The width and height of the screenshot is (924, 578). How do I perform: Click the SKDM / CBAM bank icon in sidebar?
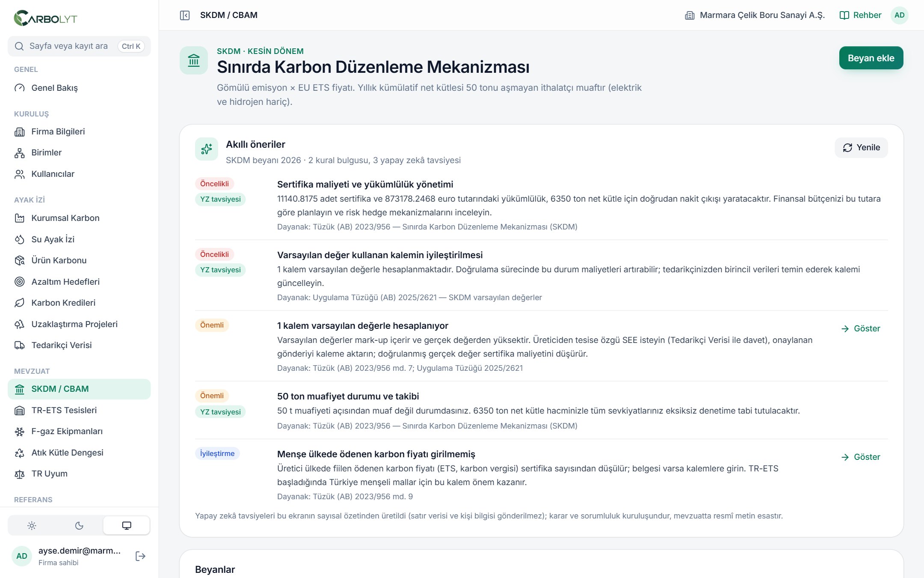click(20, 389)
